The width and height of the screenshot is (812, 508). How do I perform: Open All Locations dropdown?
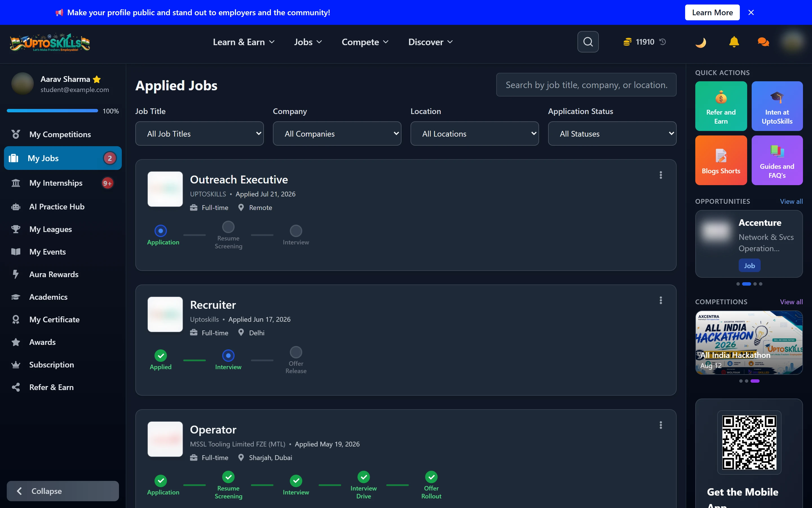[475, 133]
